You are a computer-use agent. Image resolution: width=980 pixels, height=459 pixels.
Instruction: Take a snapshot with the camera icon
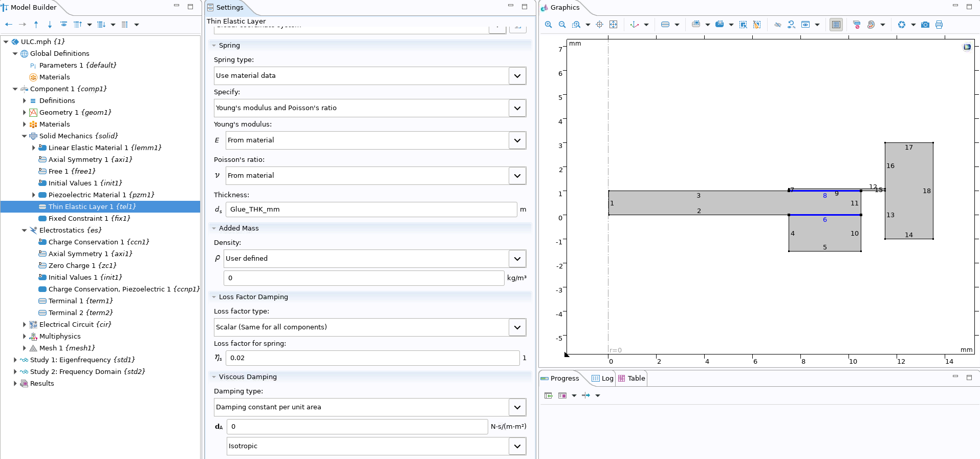[925, 25]
